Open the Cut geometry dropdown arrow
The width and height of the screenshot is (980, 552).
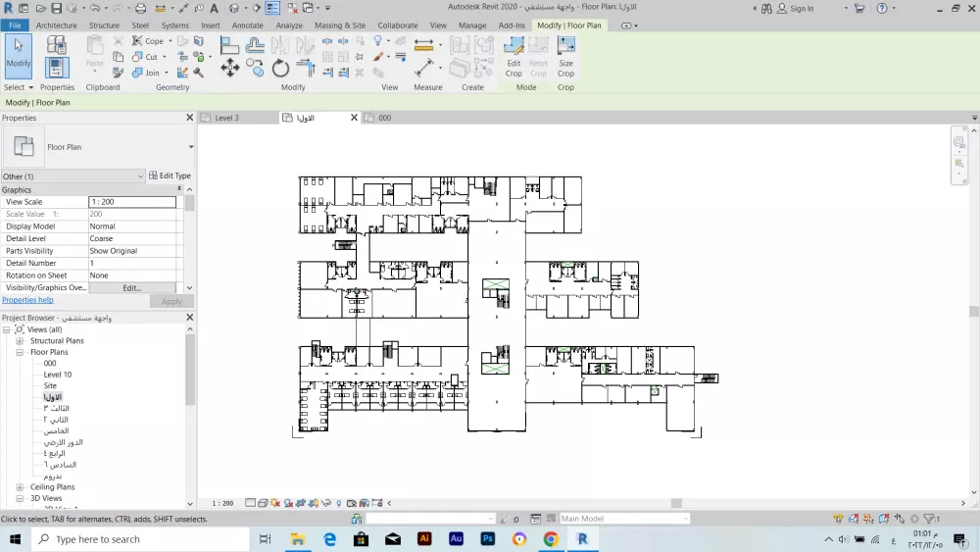pos(165,57)
